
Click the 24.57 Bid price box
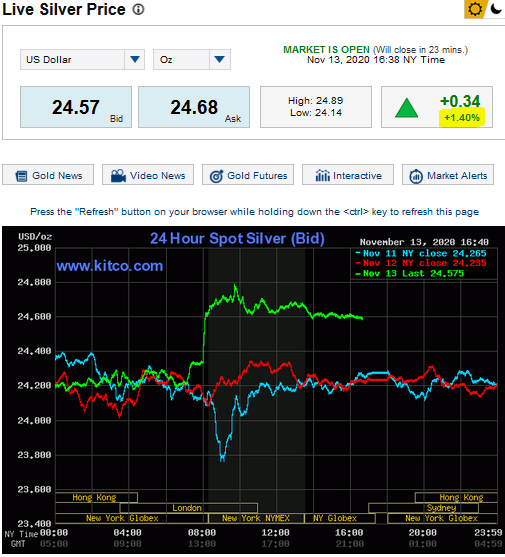point(76,107)
